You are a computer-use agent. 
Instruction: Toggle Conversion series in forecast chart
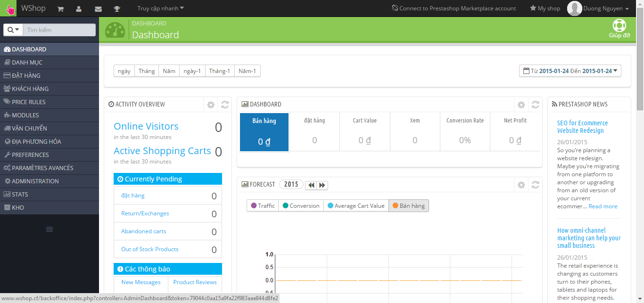301,206
